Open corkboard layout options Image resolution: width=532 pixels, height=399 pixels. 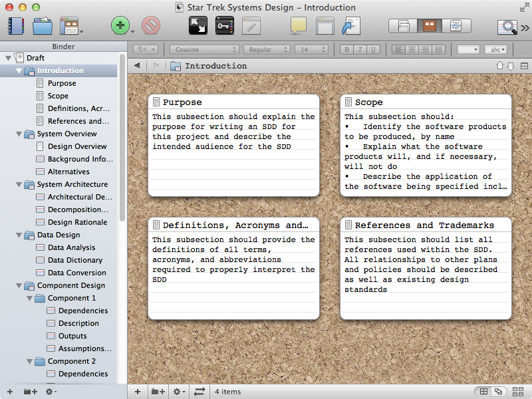(x=518, y=392)
